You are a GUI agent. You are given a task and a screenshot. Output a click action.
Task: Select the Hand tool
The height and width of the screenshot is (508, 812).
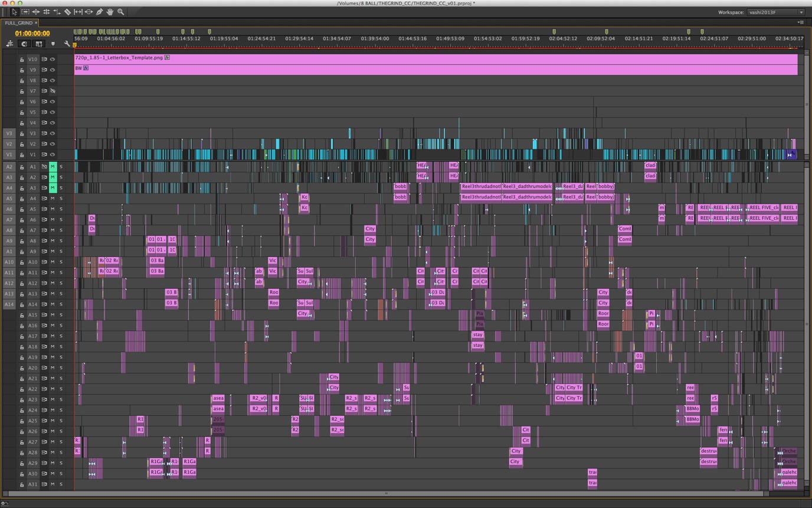pyautogui.click(x=110, y=12)
